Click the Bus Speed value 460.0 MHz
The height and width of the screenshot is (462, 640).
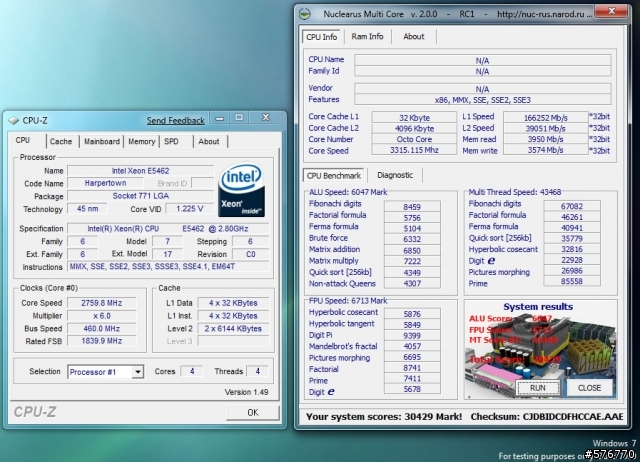[102, 329]
